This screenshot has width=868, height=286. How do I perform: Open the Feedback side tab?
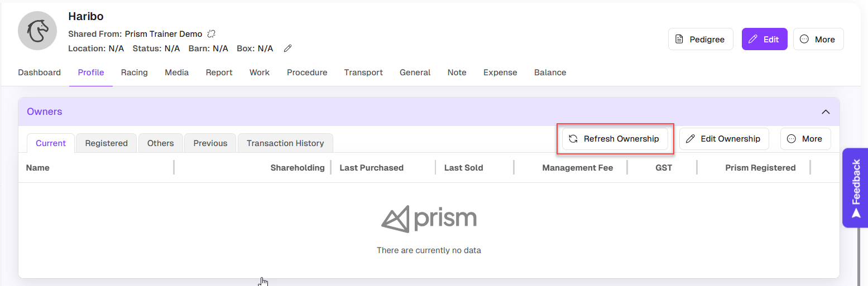(855, 188)
